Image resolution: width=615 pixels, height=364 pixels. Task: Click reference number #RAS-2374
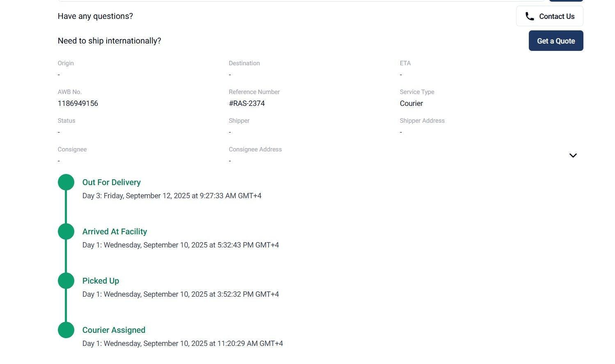click(x=247, y=103)
